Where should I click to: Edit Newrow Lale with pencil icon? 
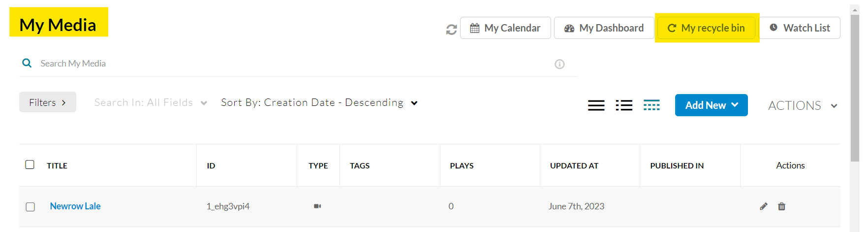click(x=763, y=206)
